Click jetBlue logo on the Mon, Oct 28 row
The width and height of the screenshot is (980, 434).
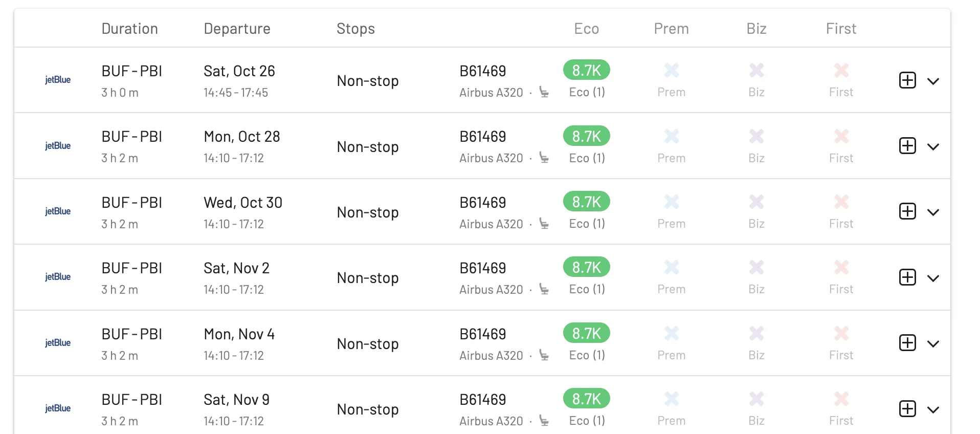pos(58,146)
